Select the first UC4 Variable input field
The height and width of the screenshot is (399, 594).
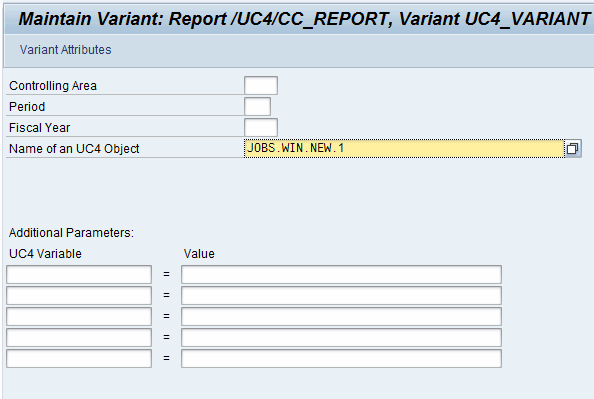[x=79, y=274]
